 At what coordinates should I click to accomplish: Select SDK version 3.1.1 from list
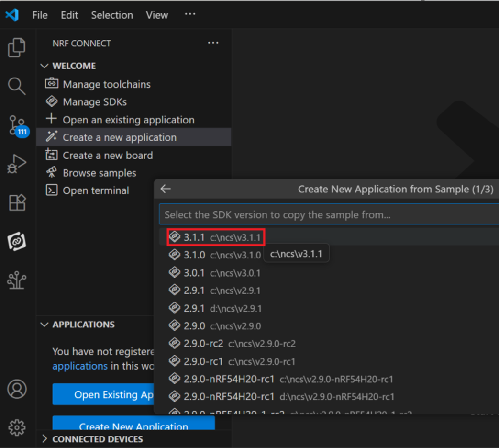pyautogui.click(x=216, y=237)
